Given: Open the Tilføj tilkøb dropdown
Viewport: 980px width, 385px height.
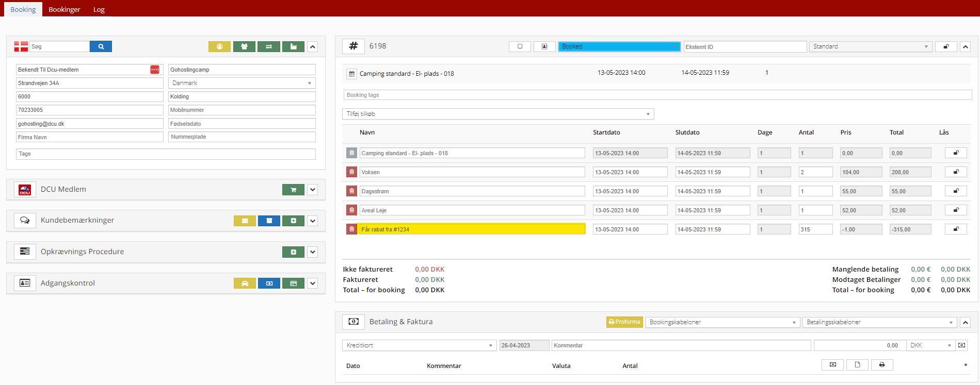Looking at the screenshot, I should click(498, 114).
